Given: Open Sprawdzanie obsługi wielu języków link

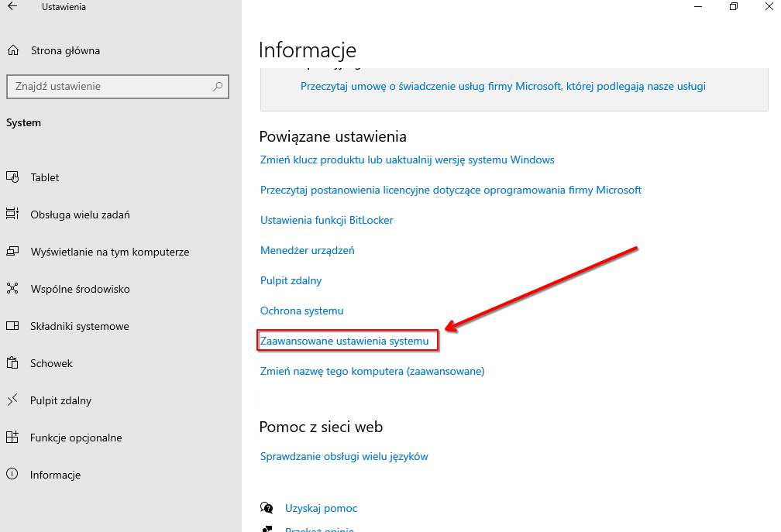Looking at the screenshot, I should point(344,456).
